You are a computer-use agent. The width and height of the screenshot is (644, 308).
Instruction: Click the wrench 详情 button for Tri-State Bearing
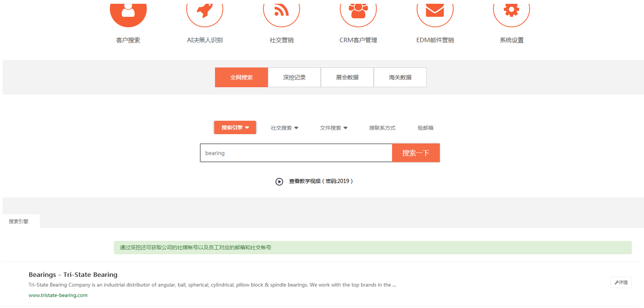[621, 282]
